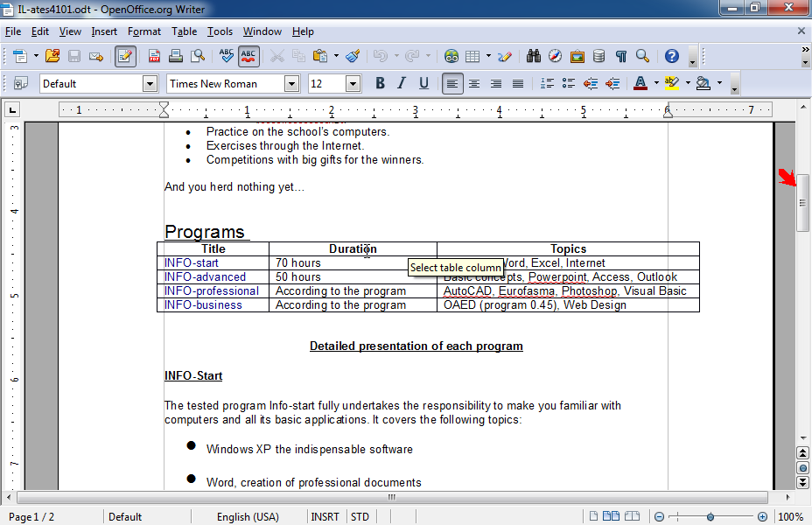This screenshot has width=812, height=525.
Task: Toggle Underline formatting
Action: (x=423, y=83)
